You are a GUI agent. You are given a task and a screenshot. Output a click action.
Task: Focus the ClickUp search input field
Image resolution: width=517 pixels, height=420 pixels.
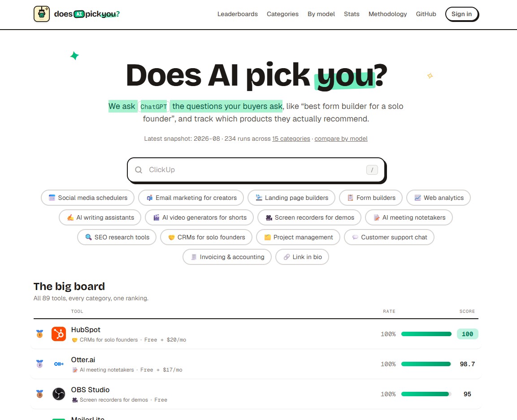256,170
